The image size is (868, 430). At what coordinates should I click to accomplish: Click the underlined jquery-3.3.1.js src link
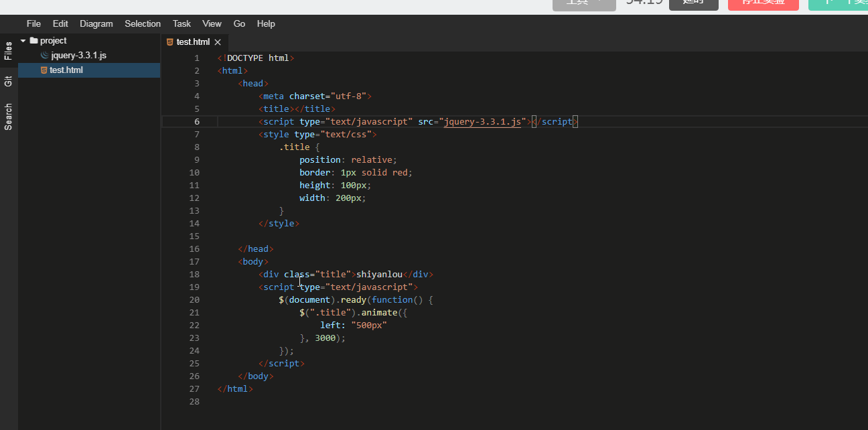[x=482, y=122]
